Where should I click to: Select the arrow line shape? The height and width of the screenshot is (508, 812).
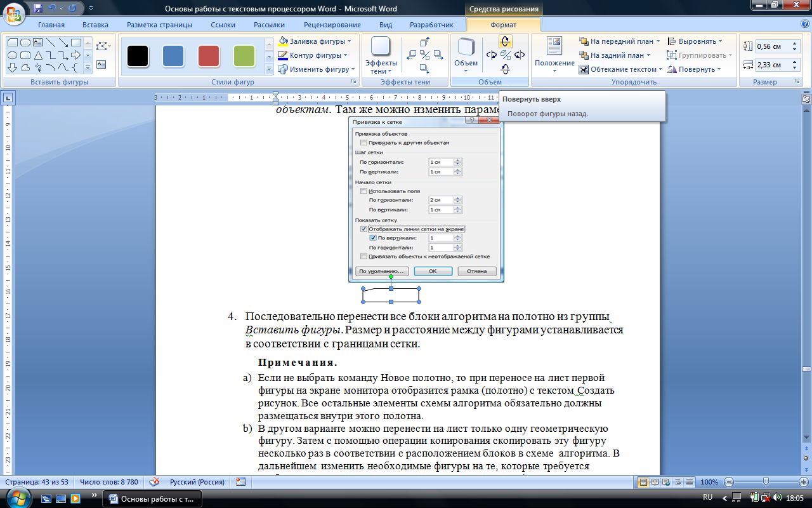coord(63,43)
